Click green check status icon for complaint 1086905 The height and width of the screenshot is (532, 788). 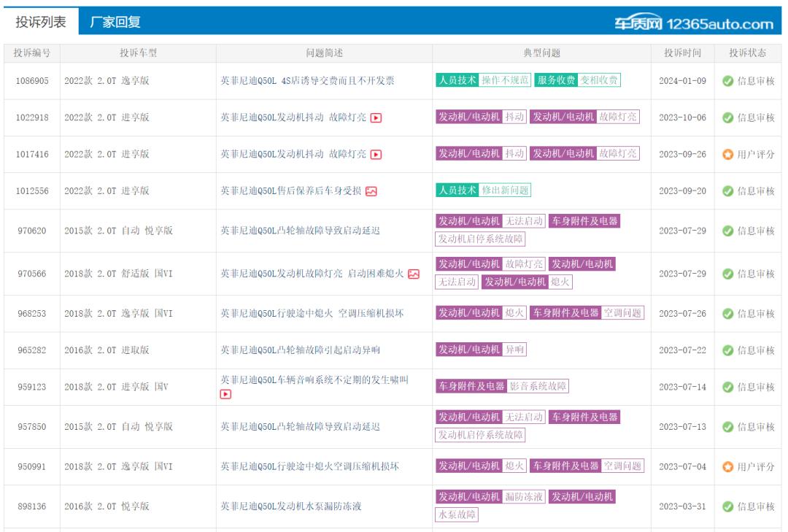[x=727, y=81]
